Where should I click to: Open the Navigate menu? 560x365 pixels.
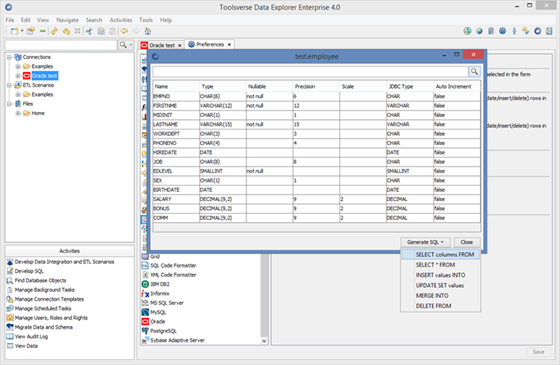click(x=67, y=20)
